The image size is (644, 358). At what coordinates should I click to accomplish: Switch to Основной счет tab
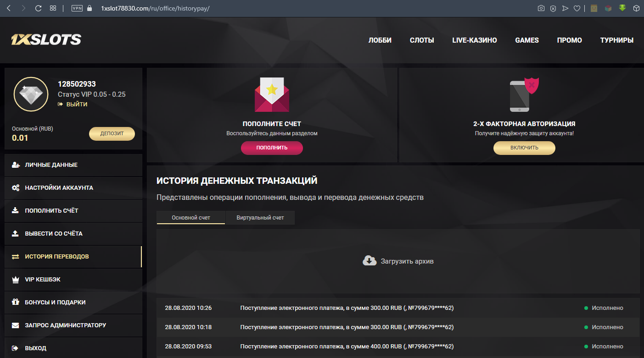pos(191,218)
